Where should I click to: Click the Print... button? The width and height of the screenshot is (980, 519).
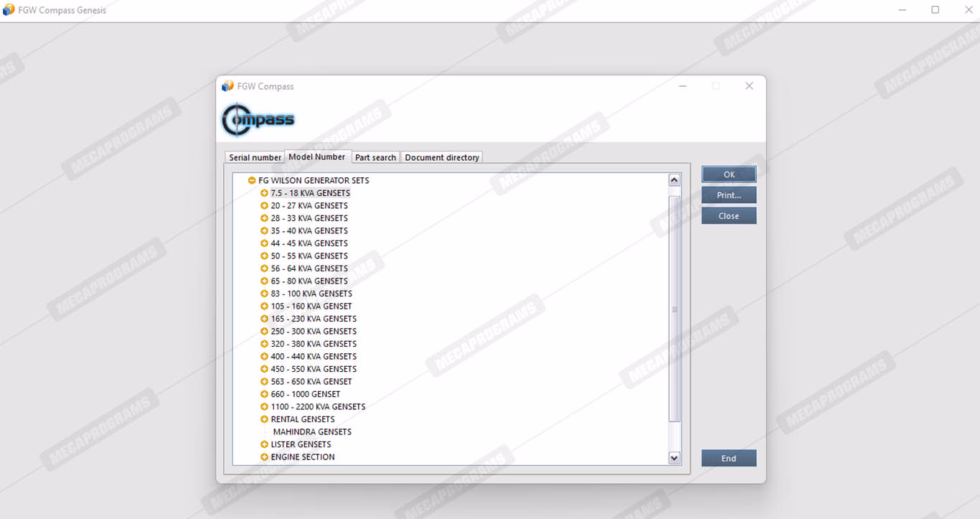pyautogui.click(x=729, y=195)
